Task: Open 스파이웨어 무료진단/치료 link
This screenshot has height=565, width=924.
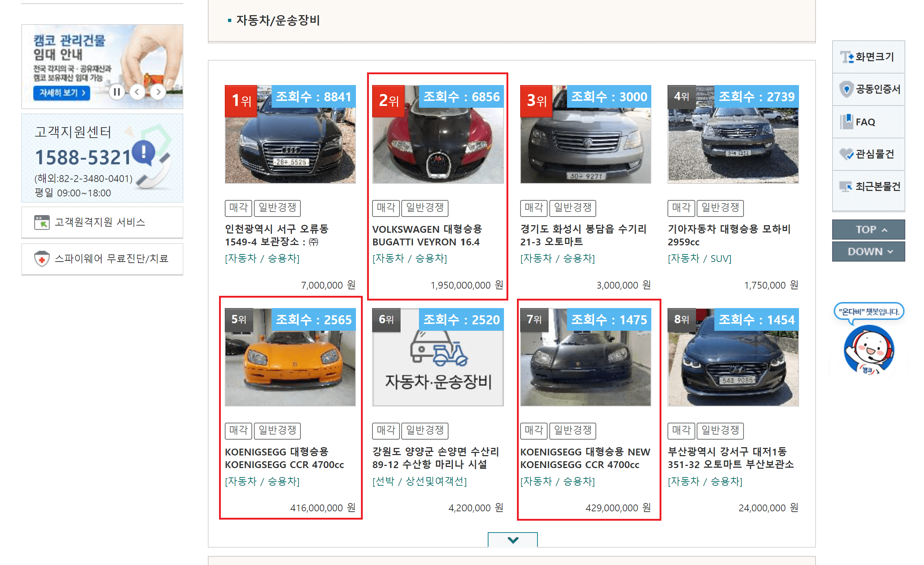Action: 102,258
